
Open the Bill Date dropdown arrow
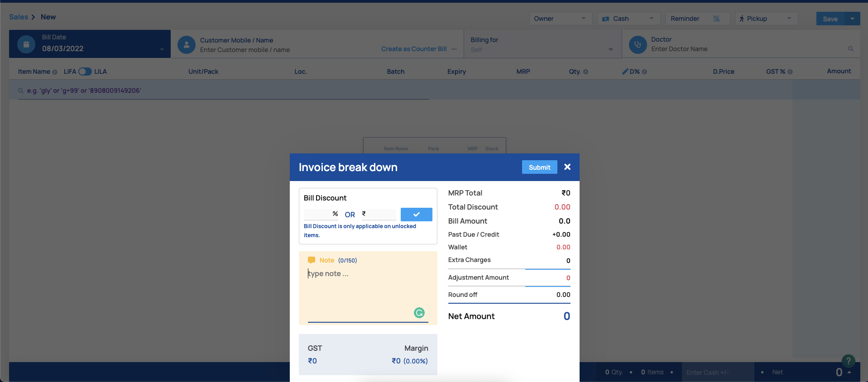tap(162, 49)
